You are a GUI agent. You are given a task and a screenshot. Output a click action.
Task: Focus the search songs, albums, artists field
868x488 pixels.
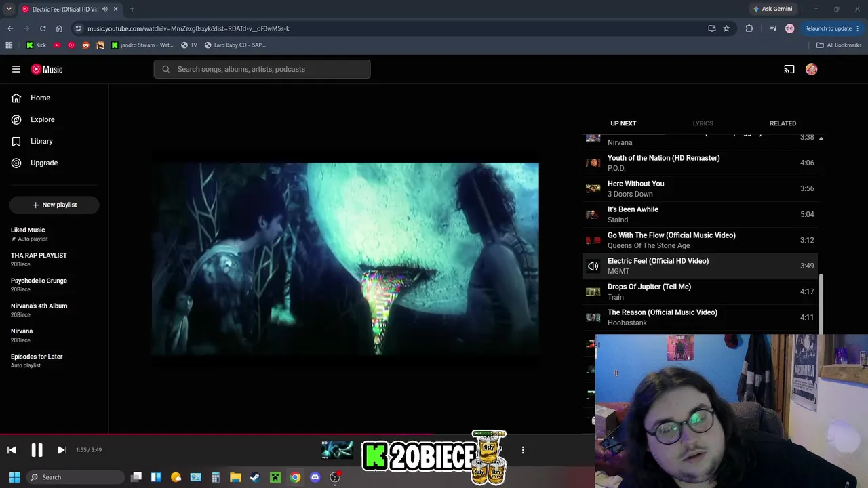(262, 69)
